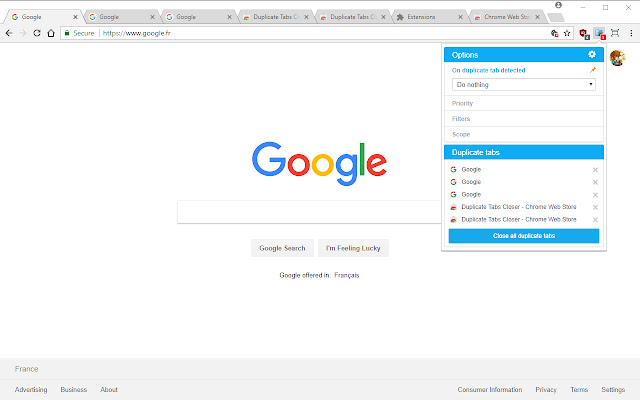Open the Settings footer link
The image size is (640, 400).
click(x=613, y=389)
